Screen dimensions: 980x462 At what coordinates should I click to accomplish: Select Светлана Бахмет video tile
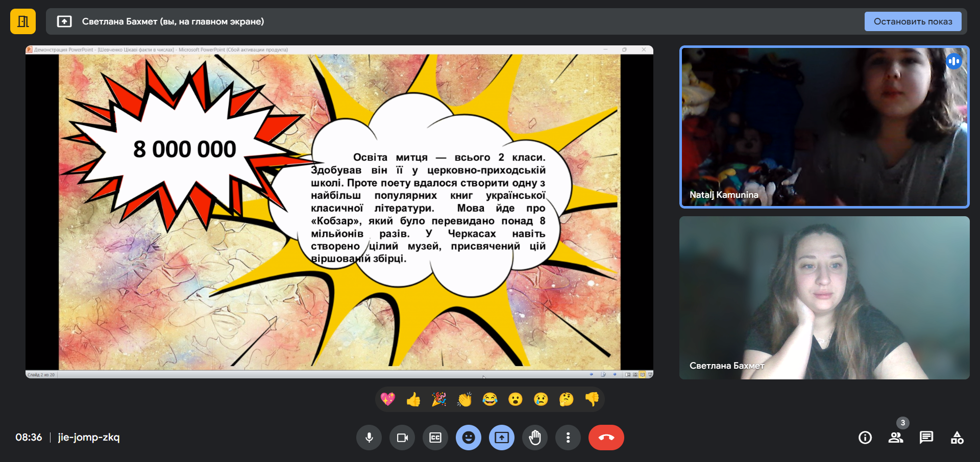(x=824, y=298)
